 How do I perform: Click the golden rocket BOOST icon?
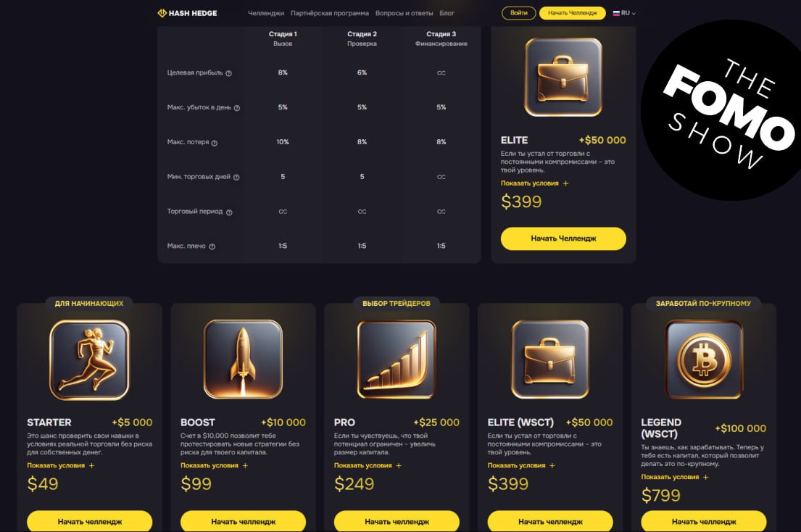(x=243, y=359)
